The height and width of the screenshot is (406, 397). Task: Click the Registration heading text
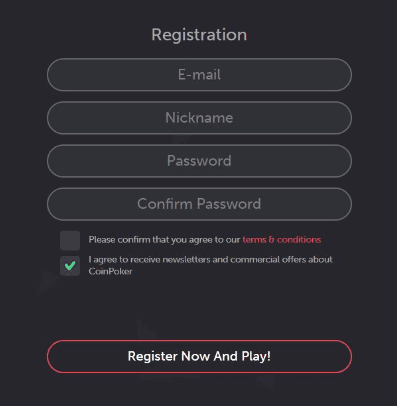pos(199,35)
